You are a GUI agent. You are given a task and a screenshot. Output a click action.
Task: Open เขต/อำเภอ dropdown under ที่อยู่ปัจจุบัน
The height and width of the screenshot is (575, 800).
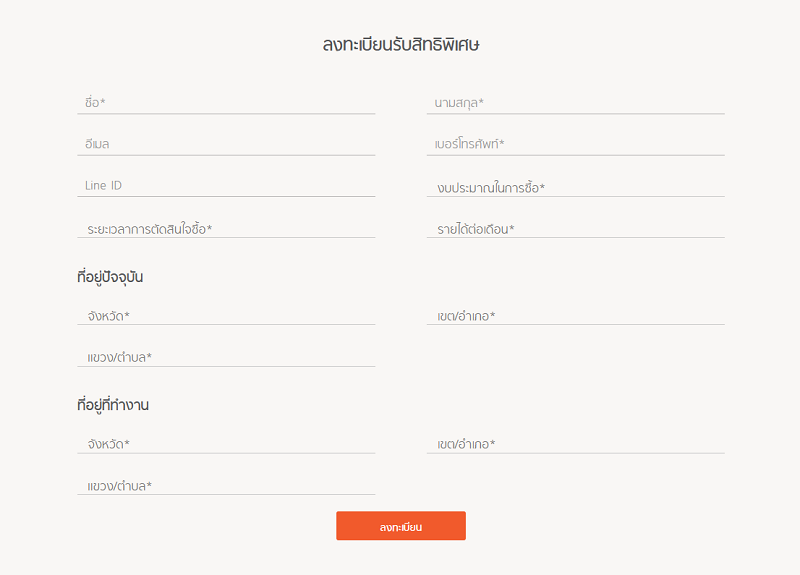click(576, 315)
